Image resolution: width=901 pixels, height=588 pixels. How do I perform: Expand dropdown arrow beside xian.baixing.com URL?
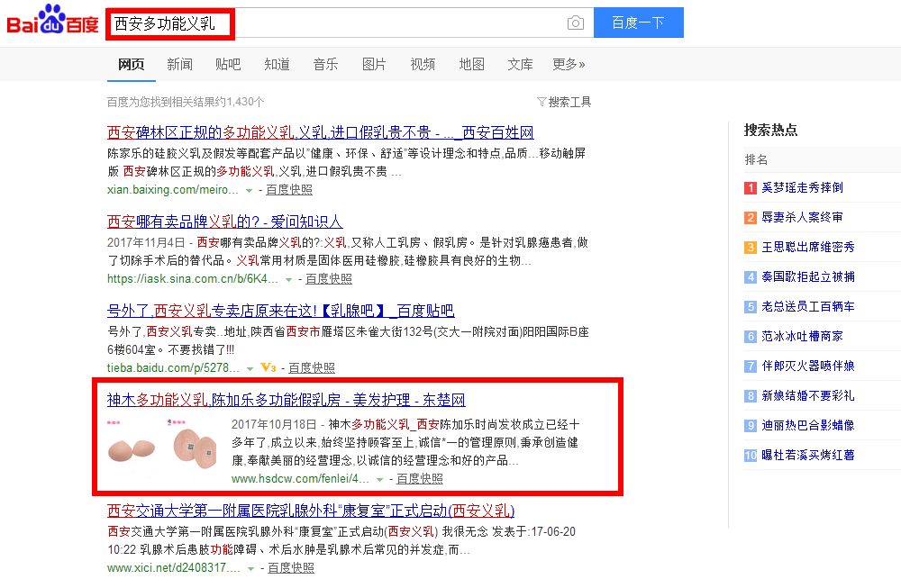tap(250, 190)
